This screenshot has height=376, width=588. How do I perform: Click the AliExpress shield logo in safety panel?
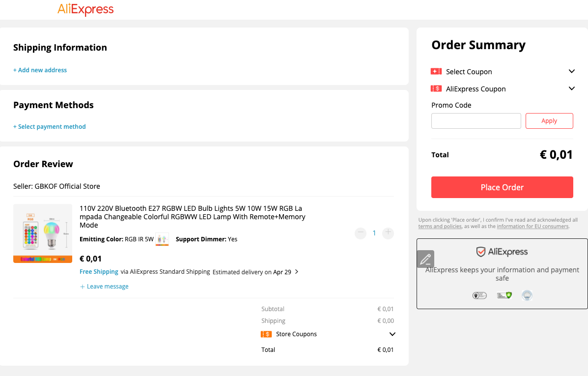[502, 252]
